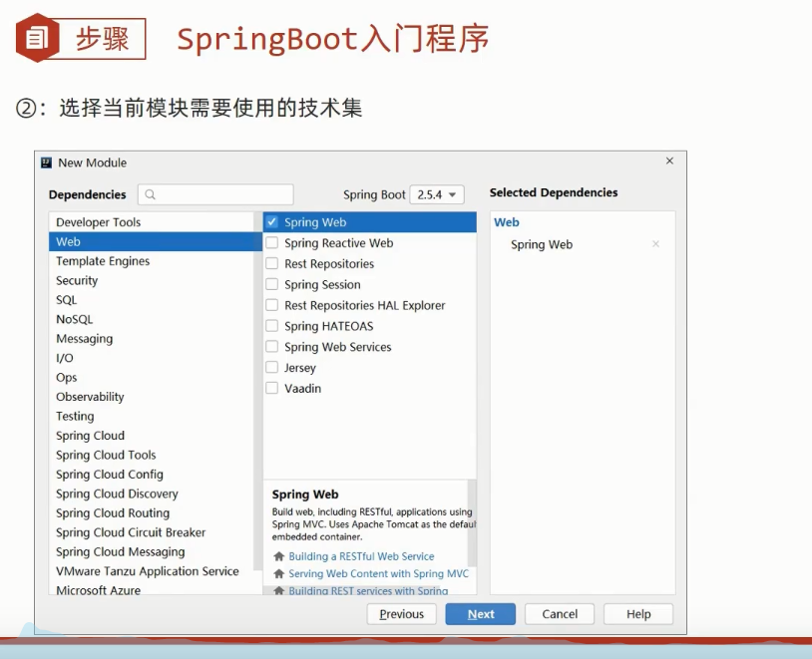
Task: Check Spring HATEOAS dependency
Action: [272, 326]
